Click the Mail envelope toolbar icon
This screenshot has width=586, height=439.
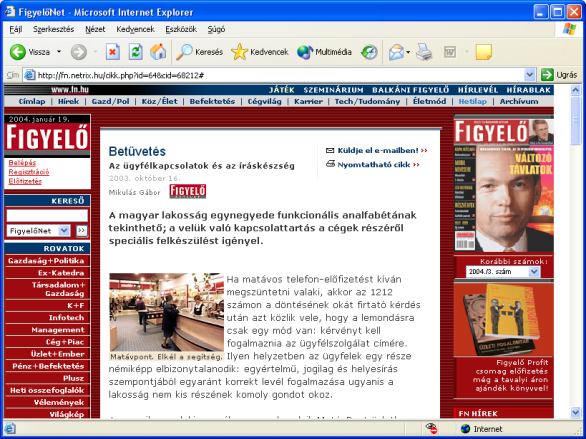coord(396,52)
